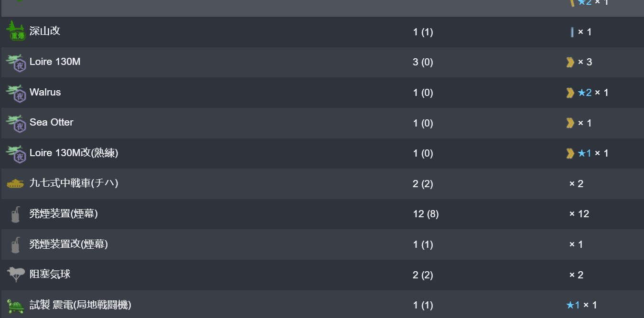The image size is (644, 318).
Task: Click the ★2 improvement level for Walrus
Action: (x=585, y=93)
